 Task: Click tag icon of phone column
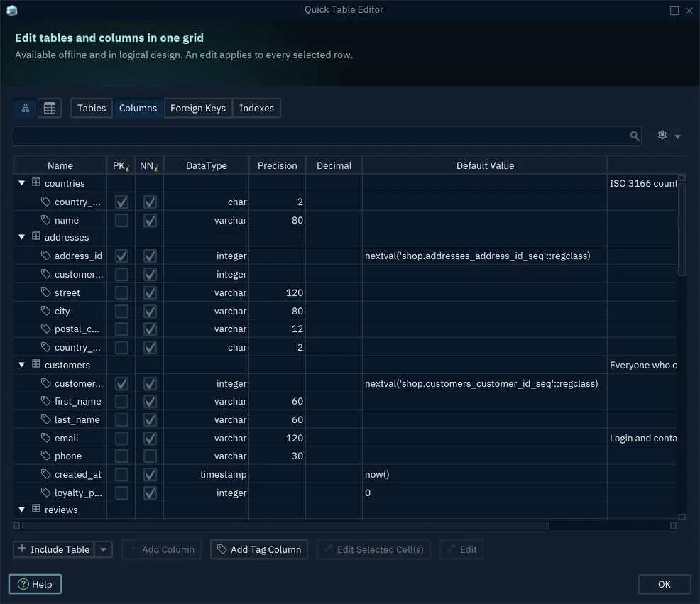pyautogui.click(x=45, y=456)
